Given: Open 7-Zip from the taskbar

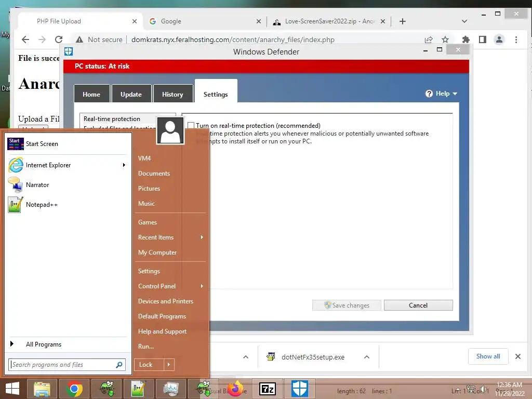Looking at the screenshot, I should point(268,389).
